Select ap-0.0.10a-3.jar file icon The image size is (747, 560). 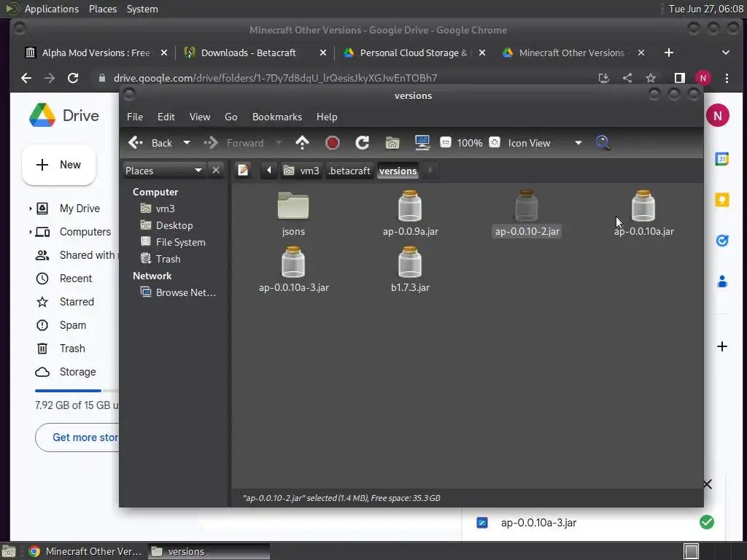click(293, 262)
